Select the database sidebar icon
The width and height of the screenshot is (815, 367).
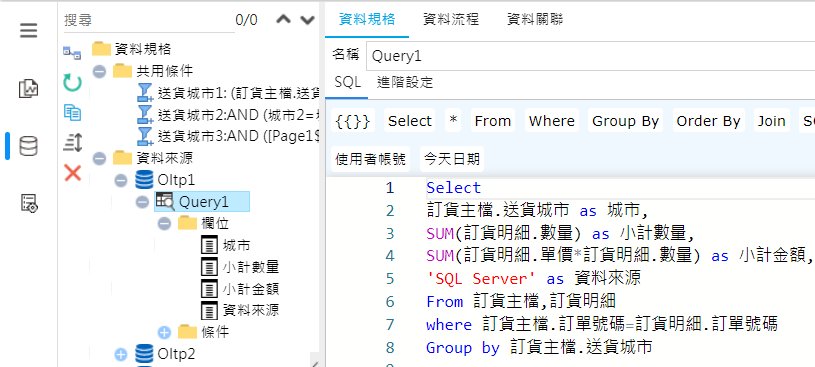pos(29,146)
